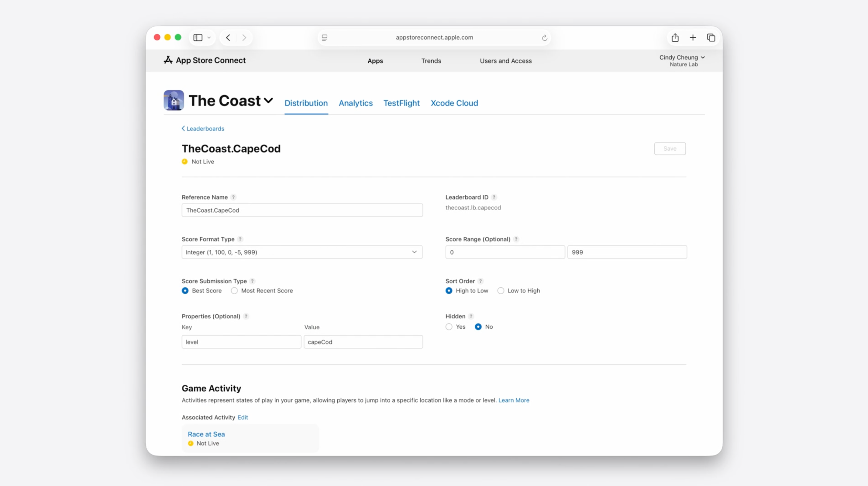Click the reload page icon

544,38
